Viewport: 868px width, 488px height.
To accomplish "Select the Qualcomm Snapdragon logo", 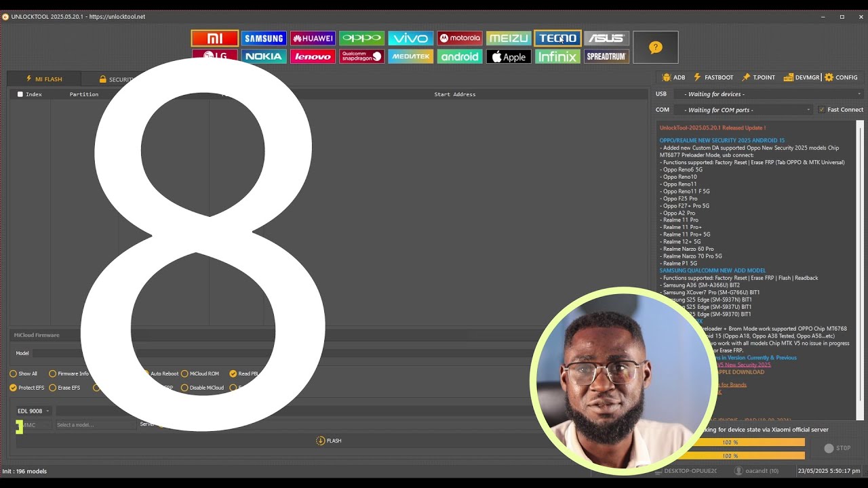I will pos(361,56).
